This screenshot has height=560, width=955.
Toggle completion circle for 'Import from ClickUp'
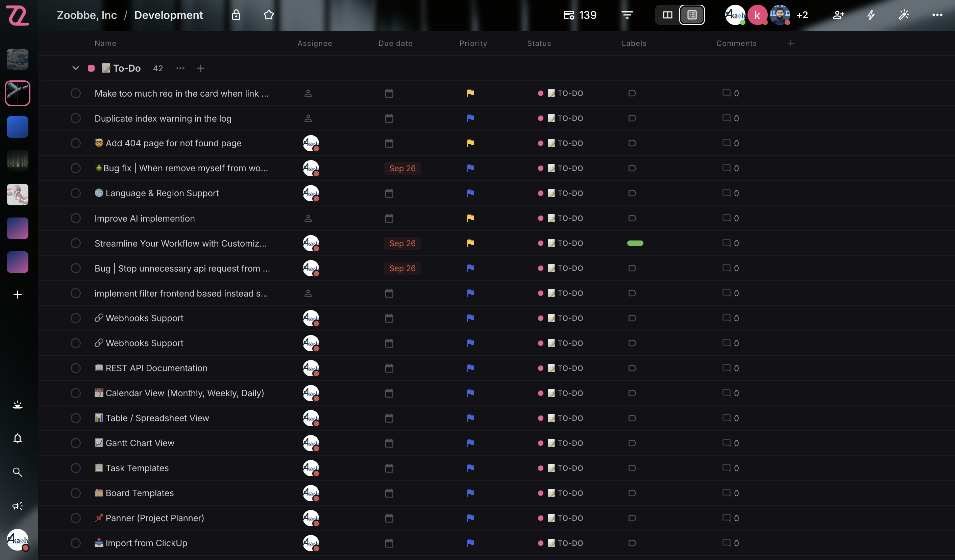tap(75, 543)
